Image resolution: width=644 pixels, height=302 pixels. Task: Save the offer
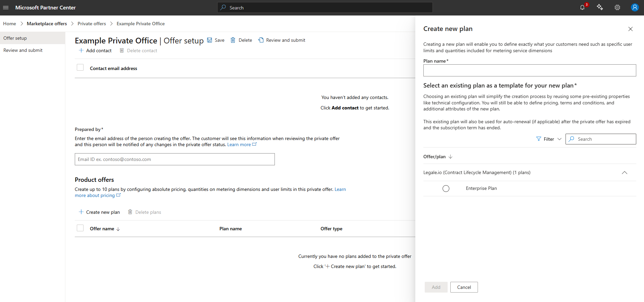click(x=216, y=40)
